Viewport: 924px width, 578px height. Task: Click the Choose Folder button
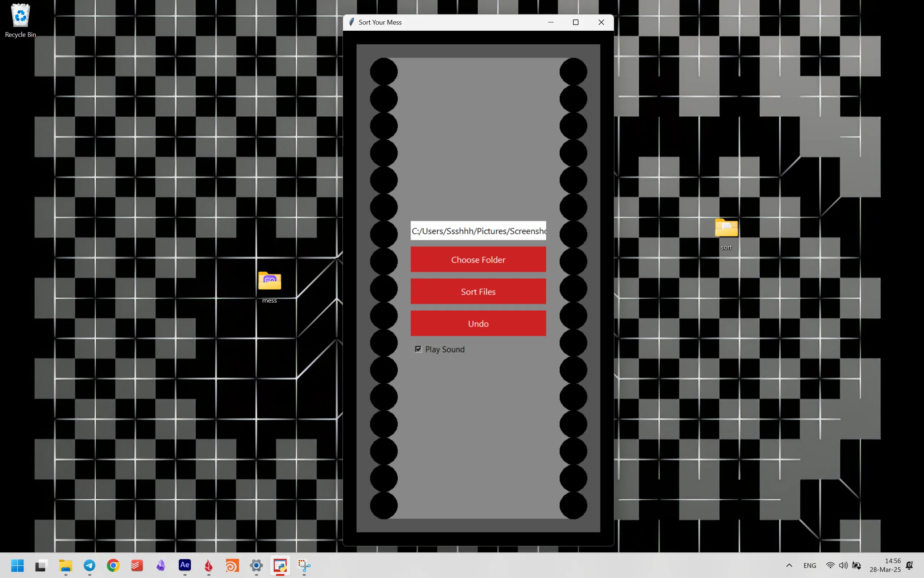click(x=478, y=260)
